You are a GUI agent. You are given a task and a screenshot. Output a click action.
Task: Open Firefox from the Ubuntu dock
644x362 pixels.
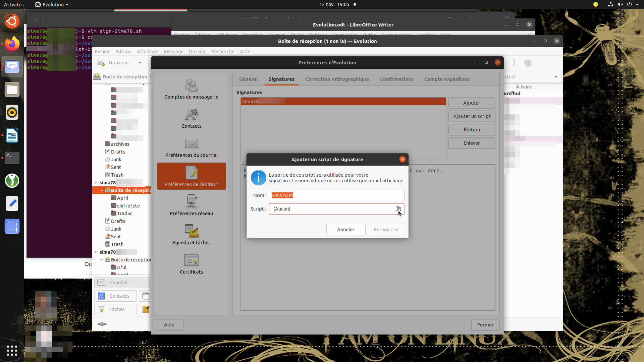click(x=12, y=44)
